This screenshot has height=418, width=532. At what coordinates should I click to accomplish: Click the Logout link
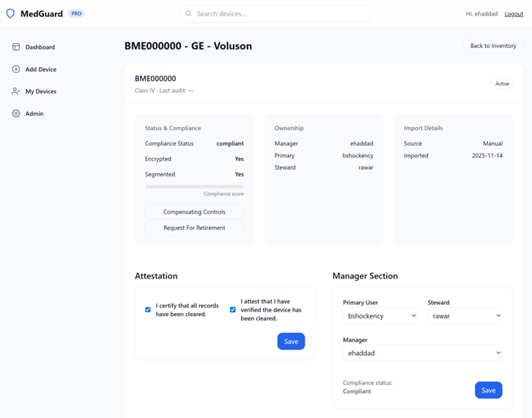point(513,14)
